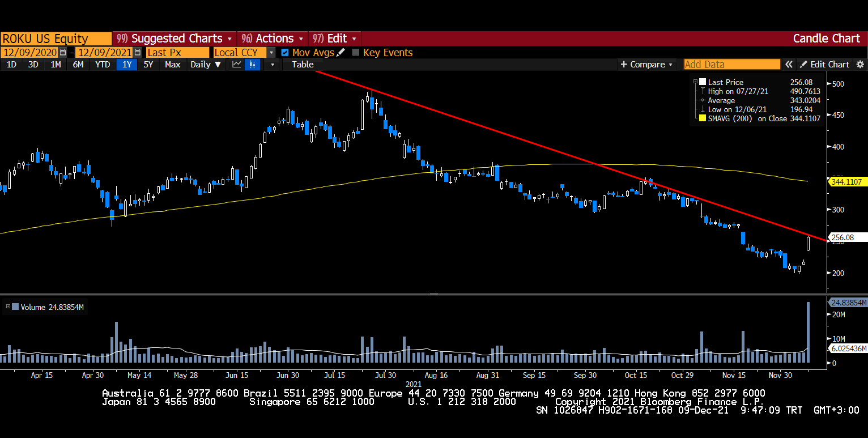Toggle the Mov Avgs checkbox
Image resolution: width=868 pixels, height=438 pixels.
point(285,52)
